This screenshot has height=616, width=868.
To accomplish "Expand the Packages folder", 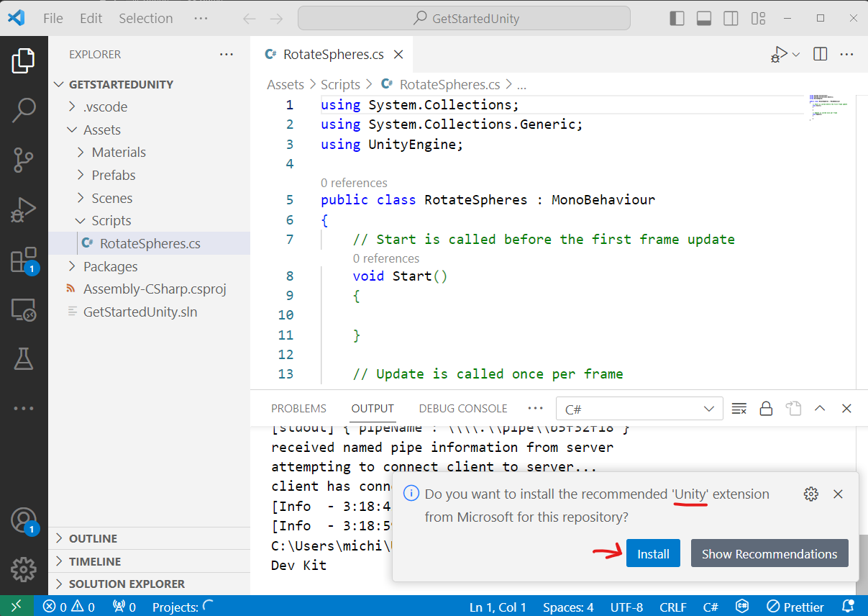I will point(150,267).
